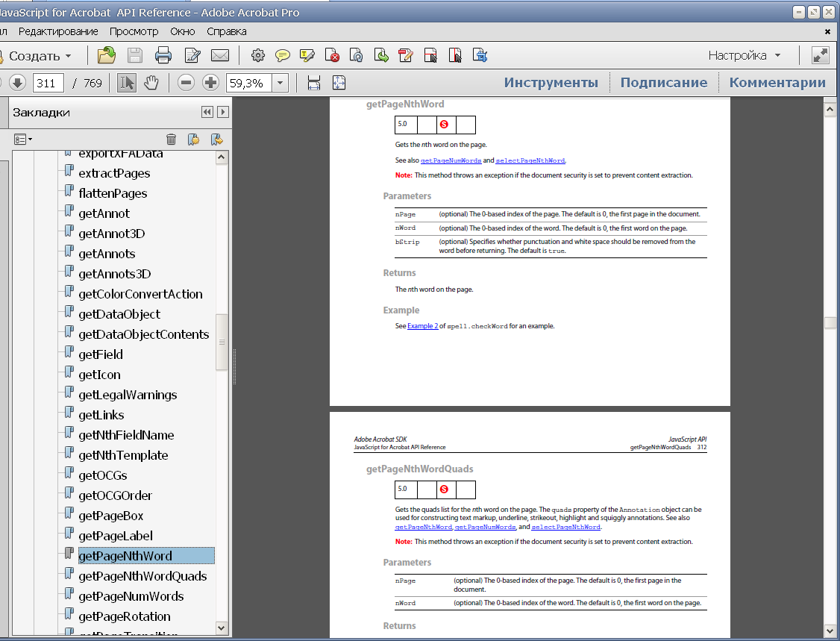Zoom out with the minus button
This screenshot has height=641, width=840.
[x=186, y=83]
